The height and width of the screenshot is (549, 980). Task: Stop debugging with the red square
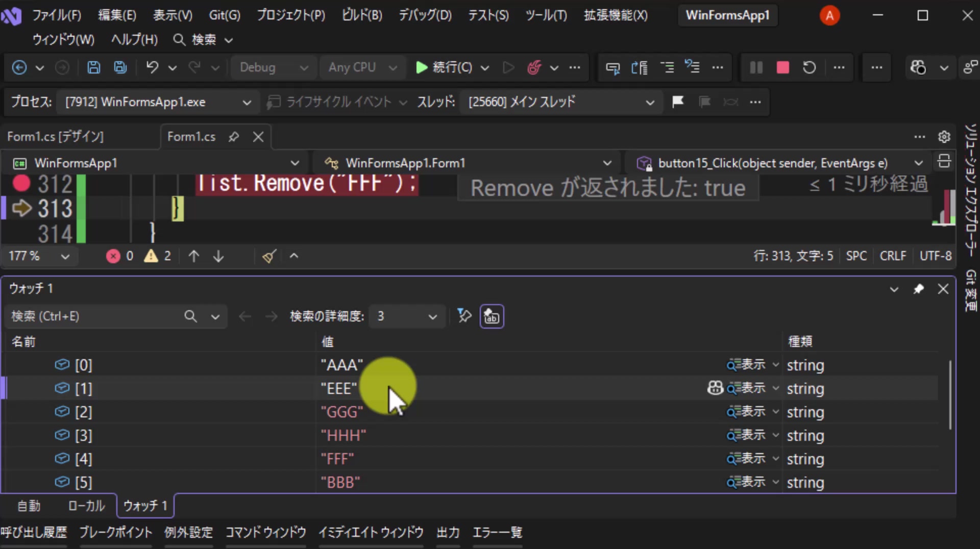pyautogui.click(x=782, y=67)
